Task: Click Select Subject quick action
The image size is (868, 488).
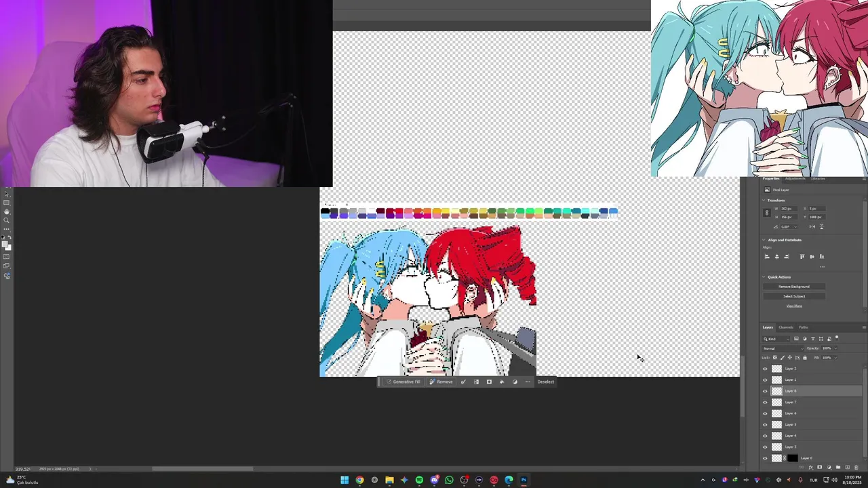Action: click(x=794, y=296)
